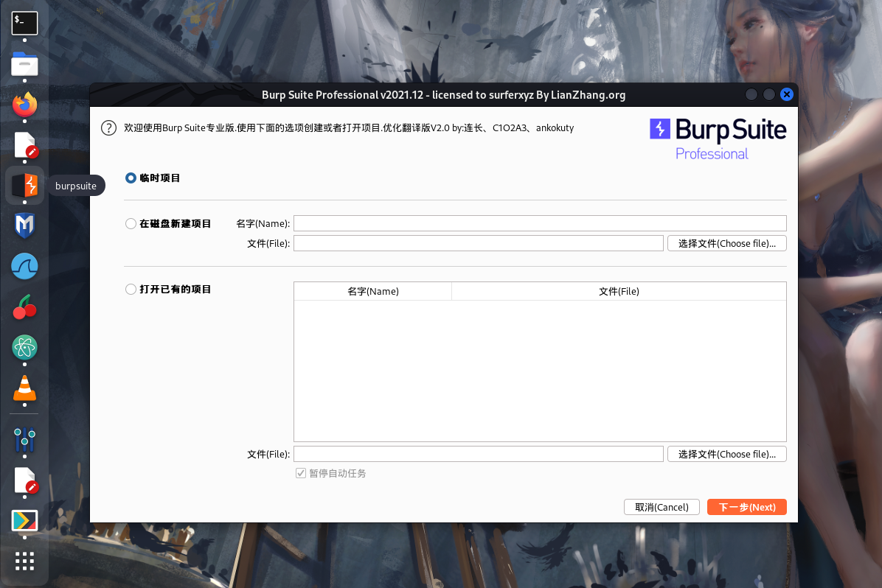This screenshot has height=588, width=882.
Task: Toggle the 暂停自动任务 checkbox
Action: pyautogui.click(x=301, y=473)
